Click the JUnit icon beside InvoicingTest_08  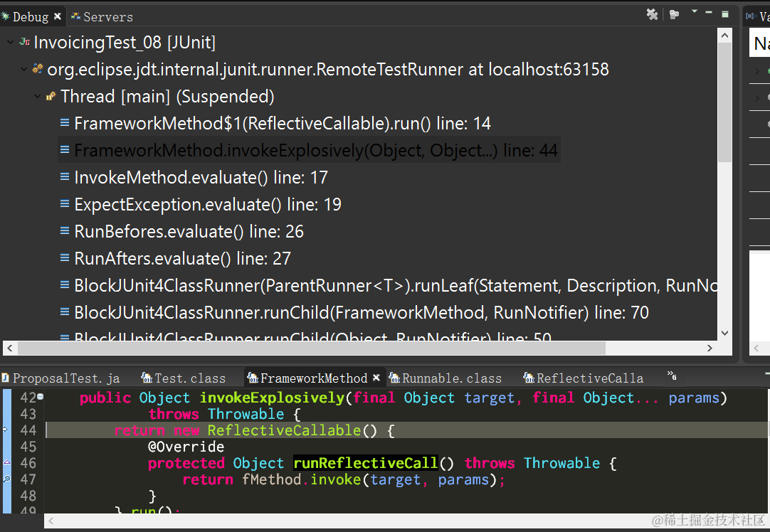(25, 42)
